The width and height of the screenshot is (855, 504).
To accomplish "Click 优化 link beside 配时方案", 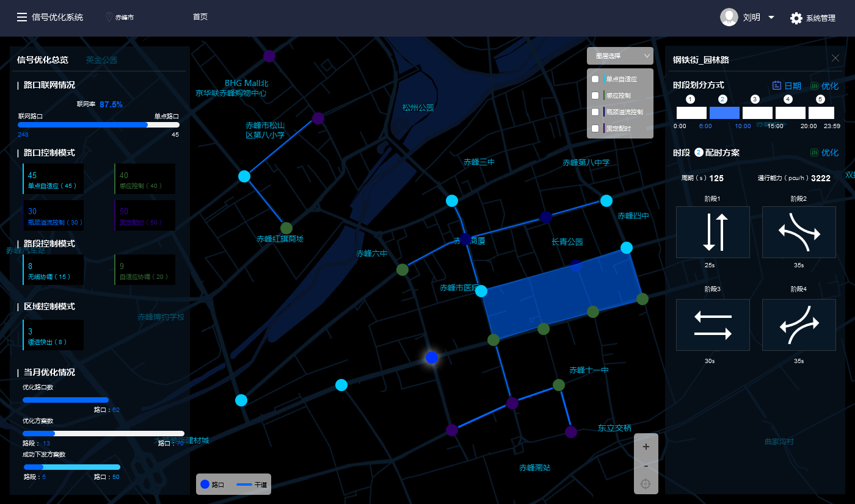I will pyautogui.click(x=830, y=153).
